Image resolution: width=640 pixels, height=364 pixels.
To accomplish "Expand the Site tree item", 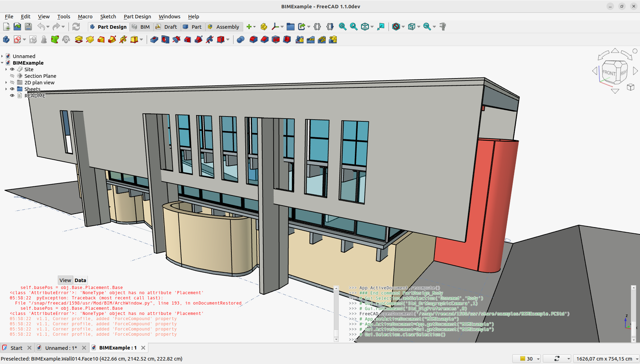I will click(x=6, y=69).
